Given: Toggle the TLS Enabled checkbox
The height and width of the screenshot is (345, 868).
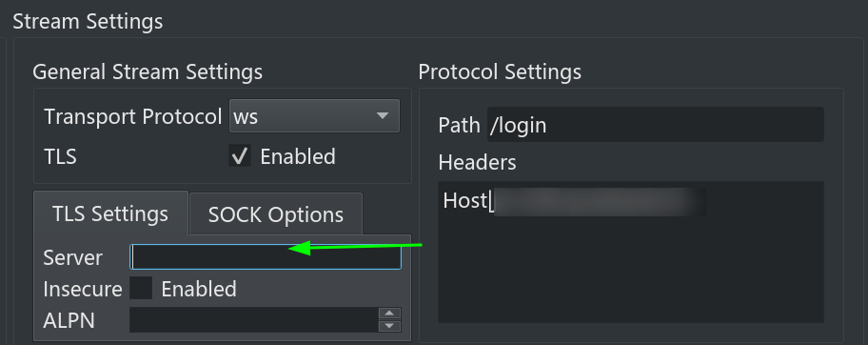Looking at the screenshot, I should (240, 156).
